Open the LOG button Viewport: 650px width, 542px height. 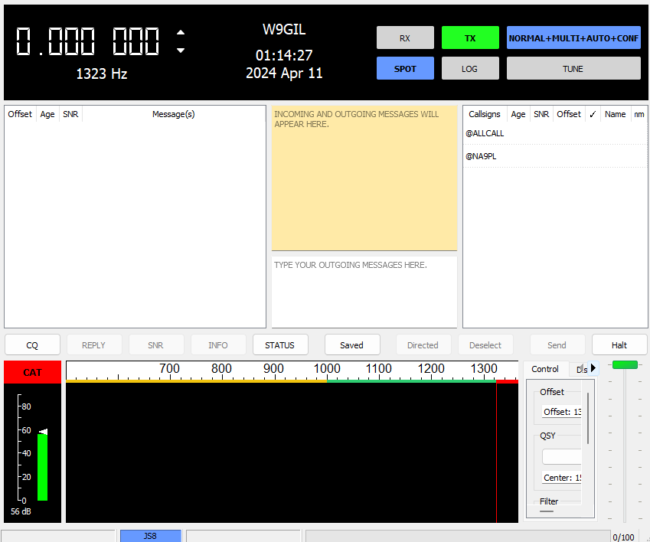point(470,69)
